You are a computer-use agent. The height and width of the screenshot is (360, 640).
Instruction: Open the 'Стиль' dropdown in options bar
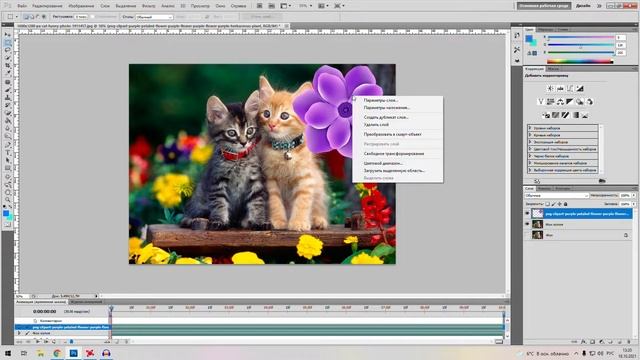click(x=154, y=17)
